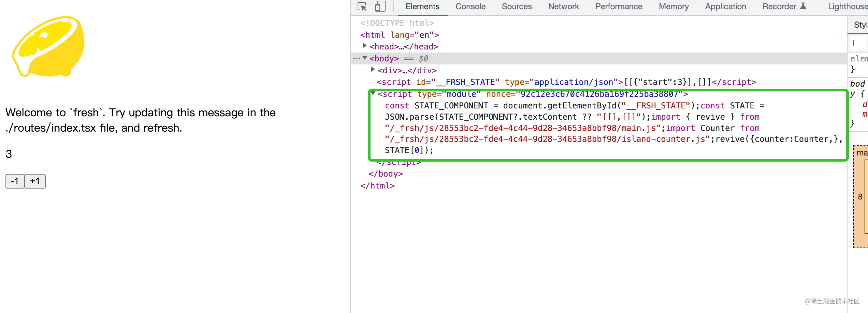Image resolution: width=868 pixels, height=313 pixels.
Task: Click the main.js import path string
Action: (x=523, y=128)
